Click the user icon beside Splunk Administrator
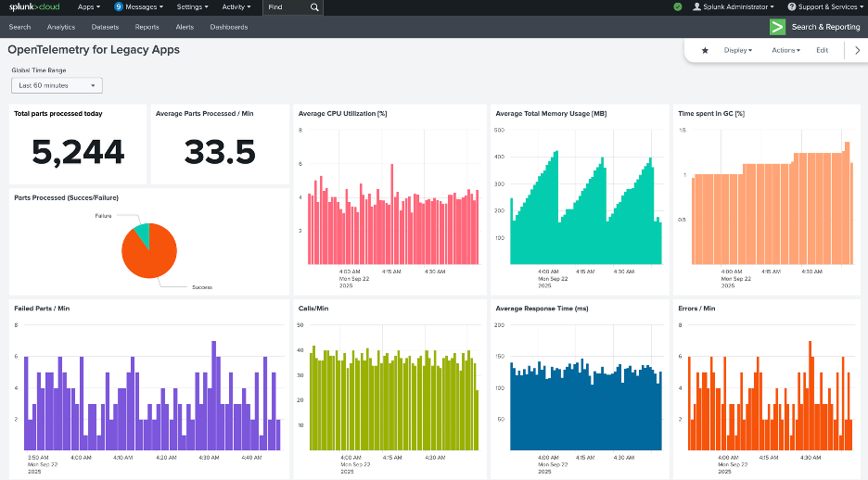 696,7
